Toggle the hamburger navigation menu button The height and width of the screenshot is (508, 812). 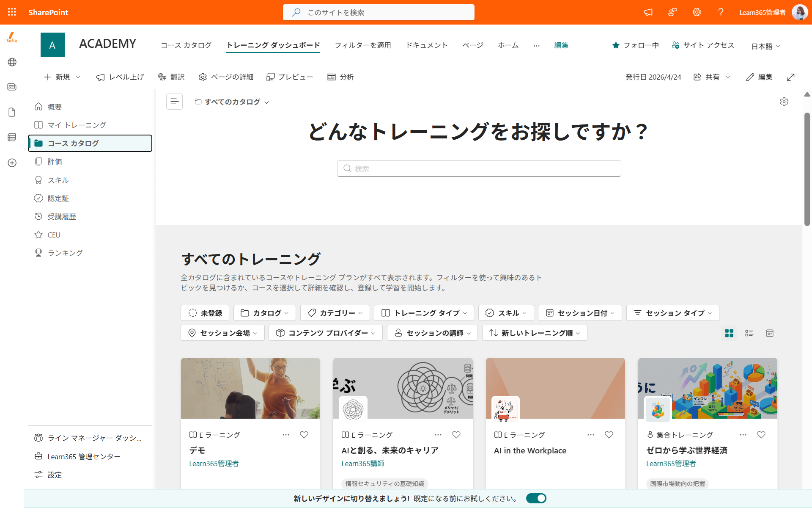point(174,102)
